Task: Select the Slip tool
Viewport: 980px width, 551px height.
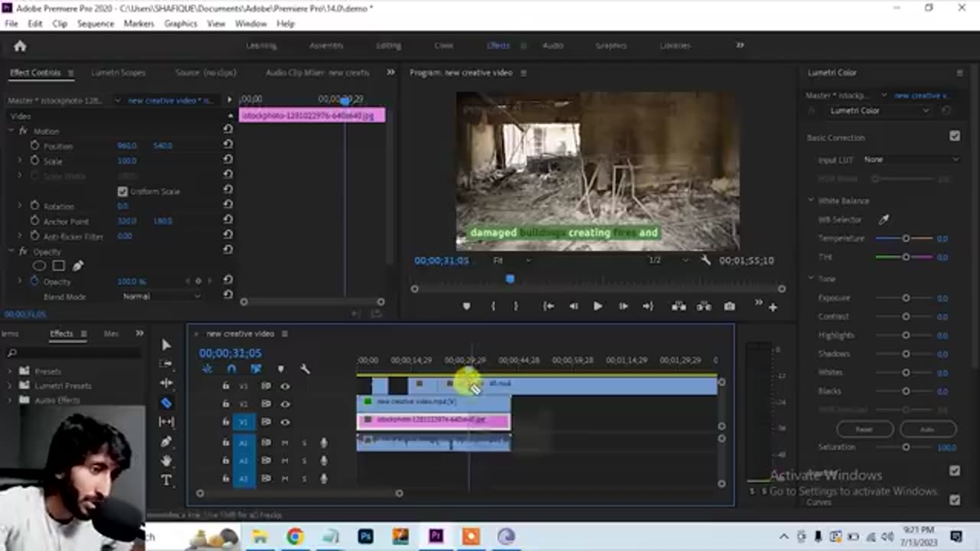Action: [166, 422]
